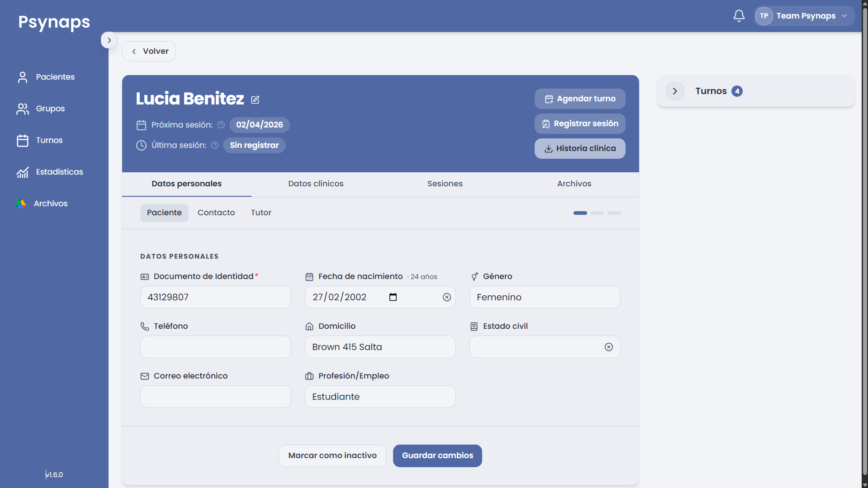The image size is (868, 488).
Task: Click the Sin registrar badge
Action: coord(254,145)
